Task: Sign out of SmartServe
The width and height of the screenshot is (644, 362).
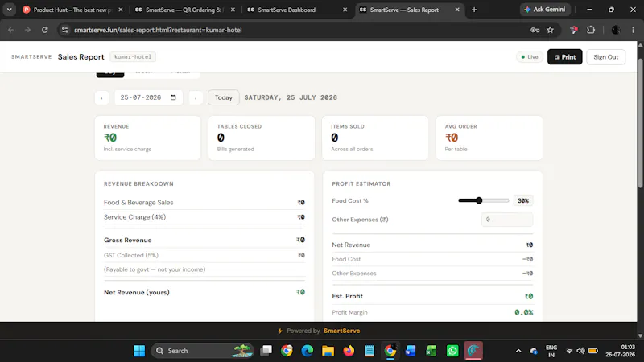Action: pos(606,56)
